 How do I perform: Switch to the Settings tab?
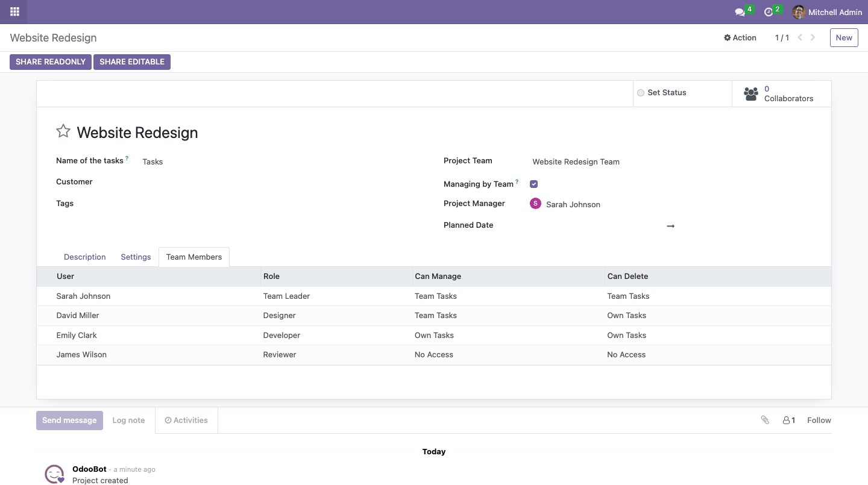136,257
